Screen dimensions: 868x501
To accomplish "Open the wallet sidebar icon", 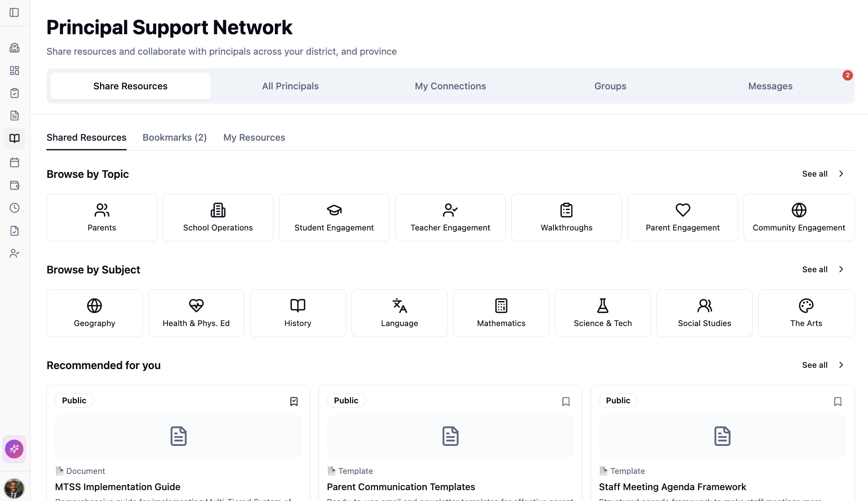I will (15, 185).
